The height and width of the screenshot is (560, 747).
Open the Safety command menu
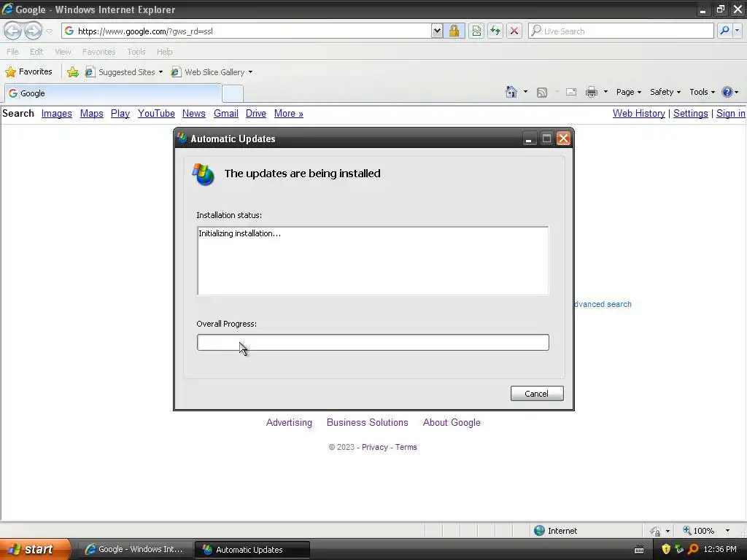click(x=665, y=92)
